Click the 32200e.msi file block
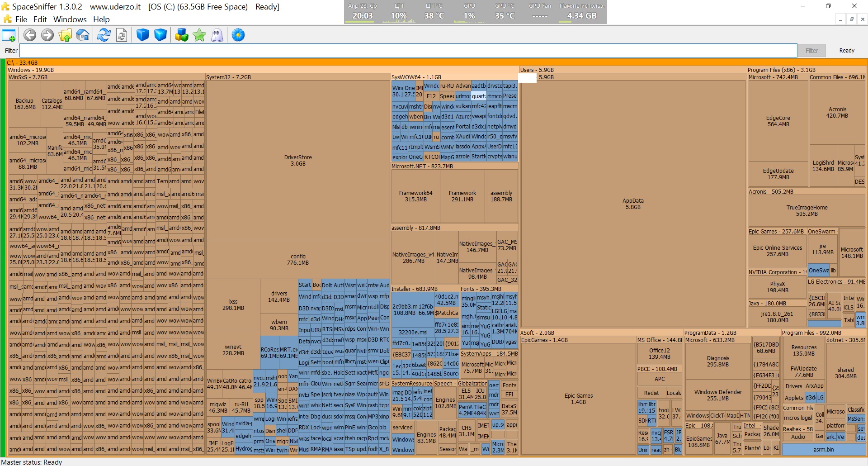The height and width of the screenshot is (466, 868). pyautogui.click(x=413, y=332)
